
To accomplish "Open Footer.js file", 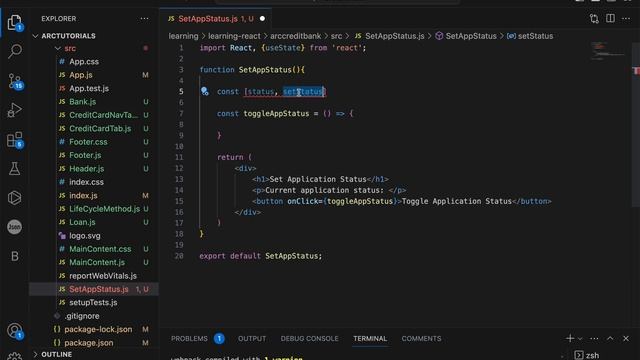I will tap(85, 156).
